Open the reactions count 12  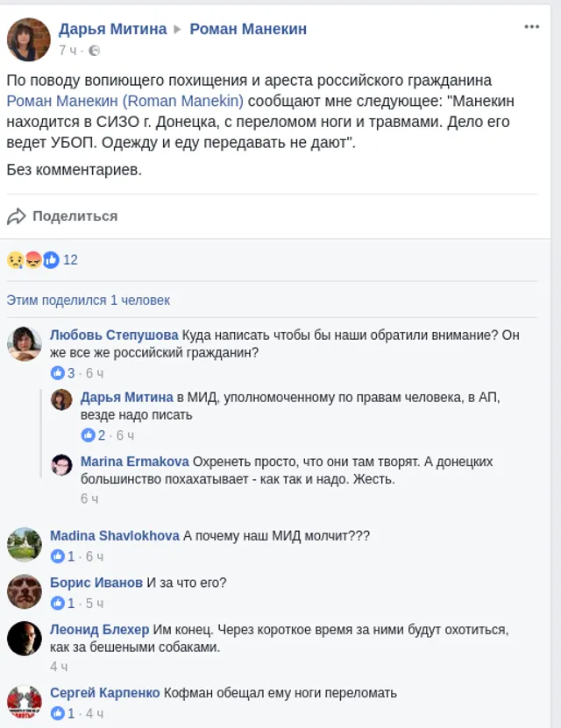pyautogui.click(x=71, y=259)
